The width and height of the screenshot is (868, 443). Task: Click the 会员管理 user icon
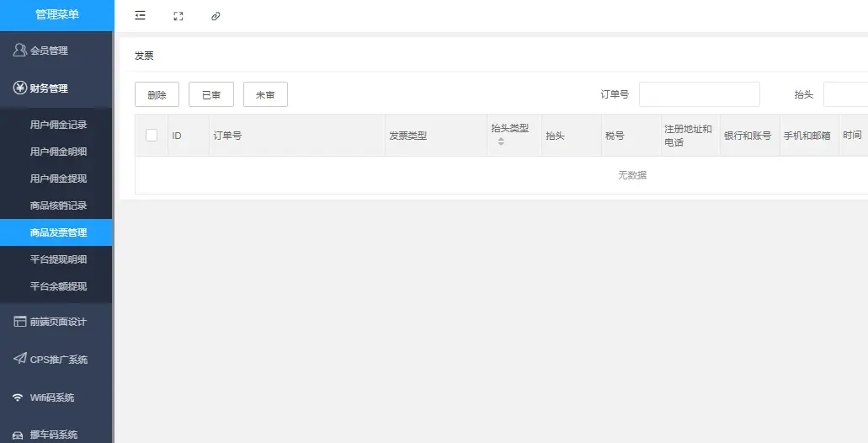click(19, 50)
